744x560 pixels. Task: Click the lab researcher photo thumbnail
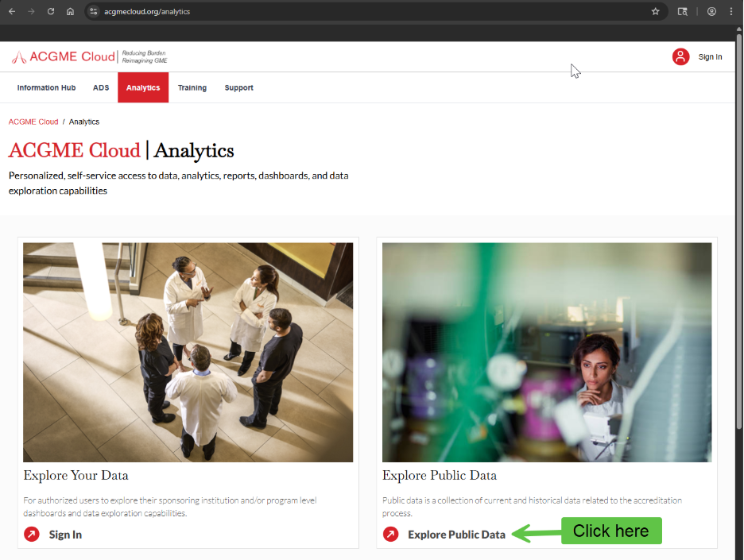[547, 353]
